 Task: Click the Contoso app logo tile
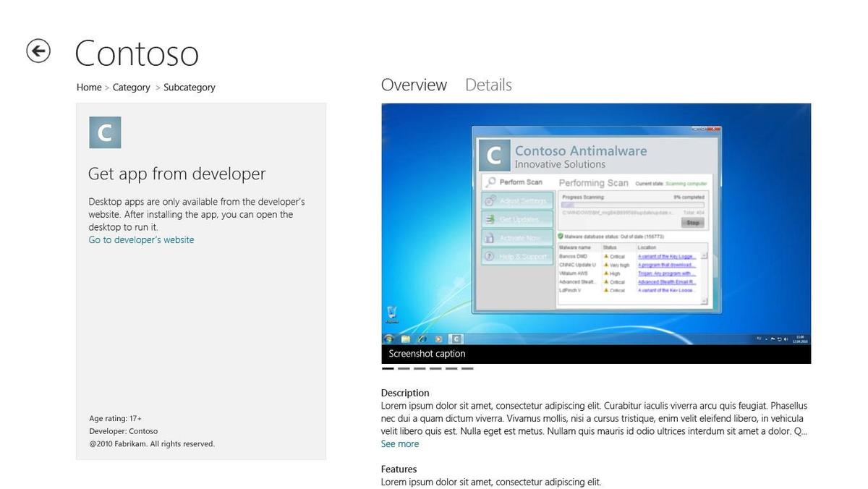[x=105, y=132]
